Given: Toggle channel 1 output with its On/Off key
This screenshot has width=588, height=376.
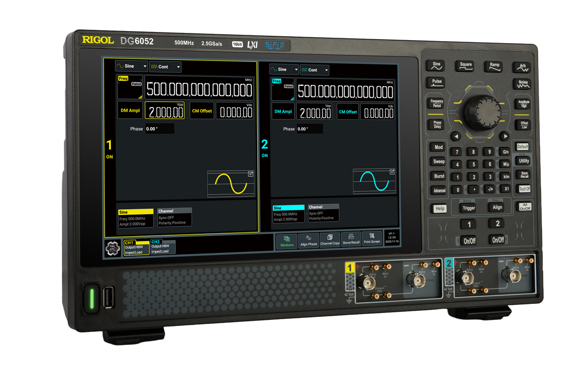Looking at the screenshot, I should [x=469, y=241].
